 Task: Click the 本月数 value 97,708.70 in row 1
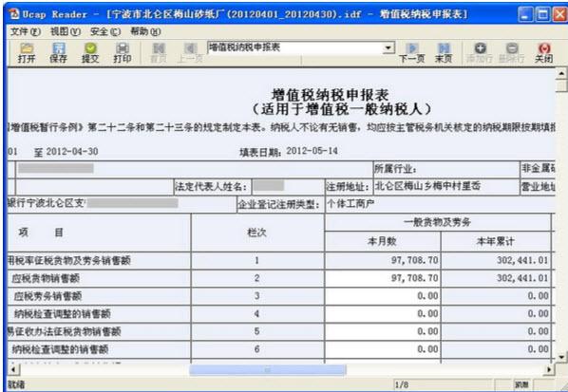click(414, 260)
